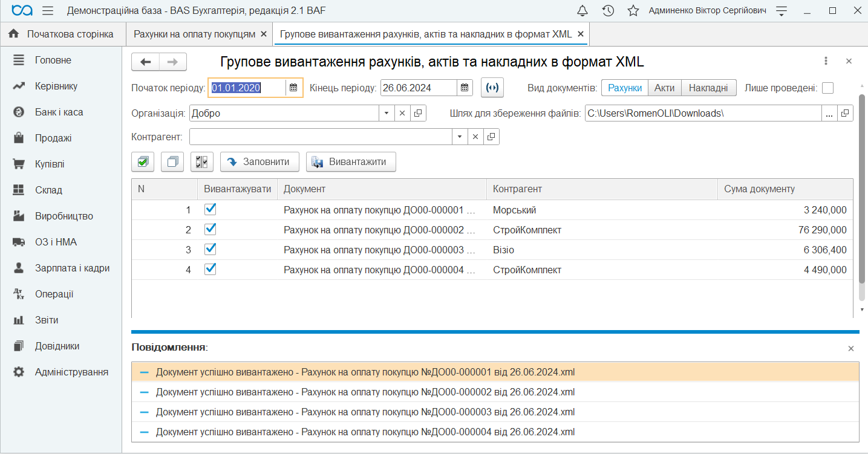
Task: Click the notifications bell icon
Action: (582, 11)
